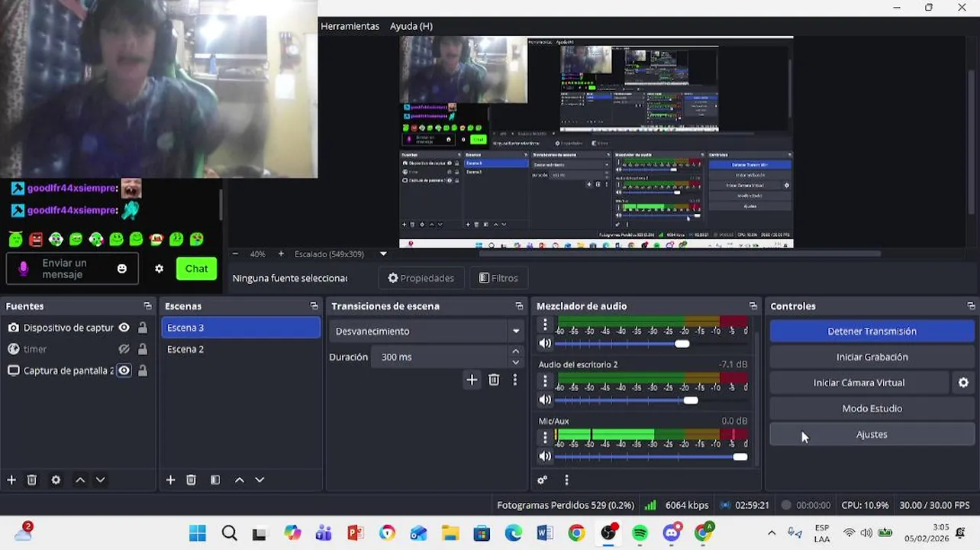980x550 pixels.
Task: Hide Dispositivo de captura source visibility
Action: [124, 328]
